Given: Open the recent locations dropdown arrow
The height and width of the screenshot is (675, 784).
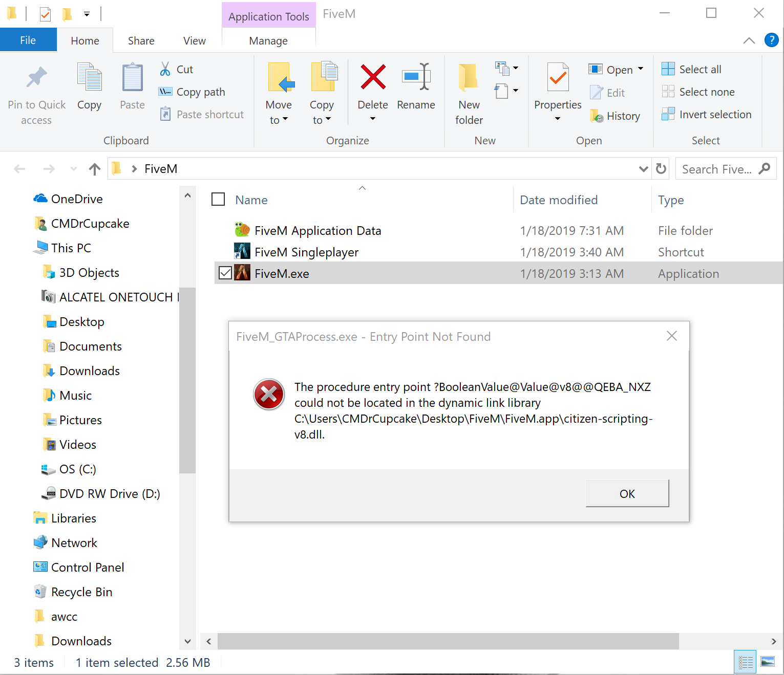Looking at the screenshot, I should point(74,169).
